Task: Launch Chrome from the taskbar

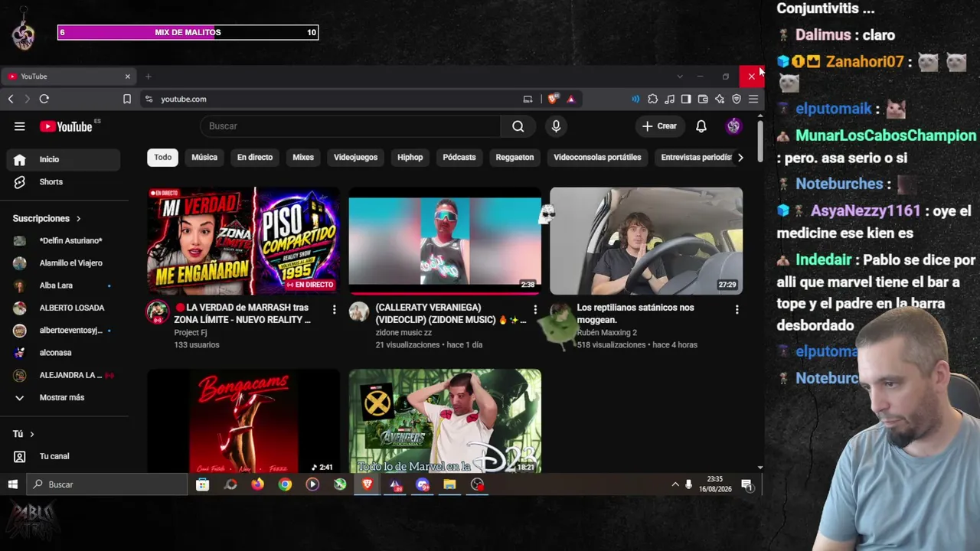Action: click(x=285, y=484)
